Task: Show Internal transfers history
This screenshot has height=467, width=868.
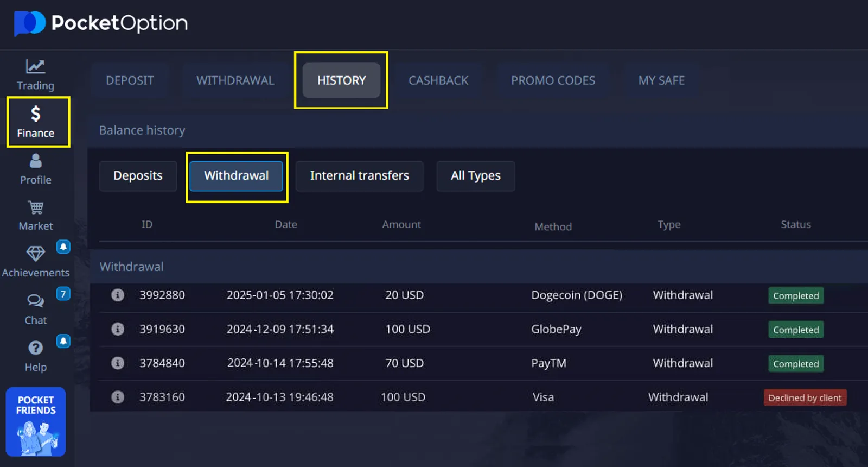Action: (359, 176)
